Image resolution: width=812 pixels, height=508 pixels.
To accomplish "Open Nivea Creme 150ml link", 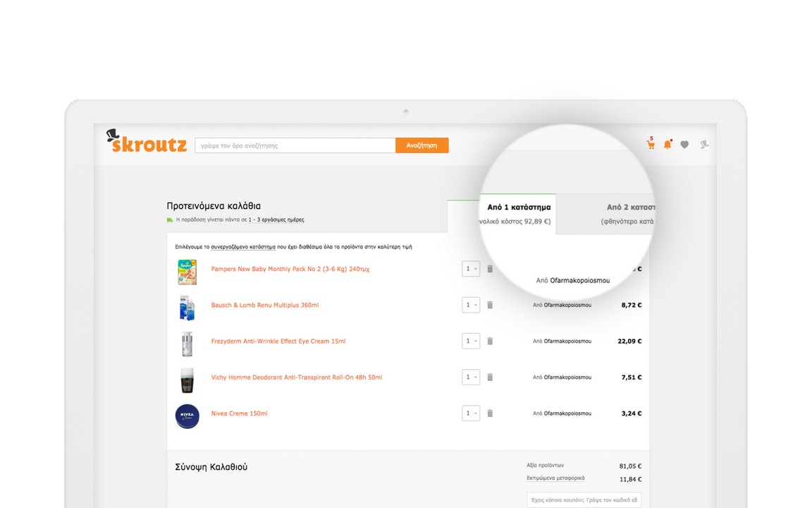I will 239,413.
